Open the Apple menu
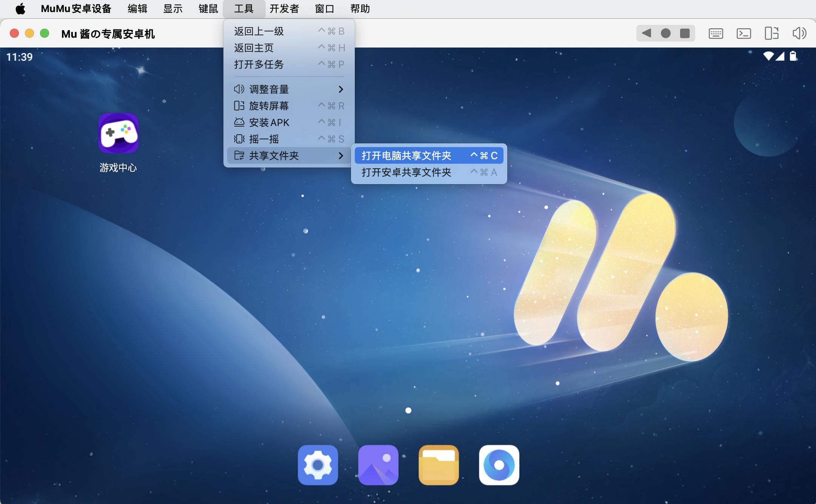Viewport: 816px width, 504px height. 20,9
